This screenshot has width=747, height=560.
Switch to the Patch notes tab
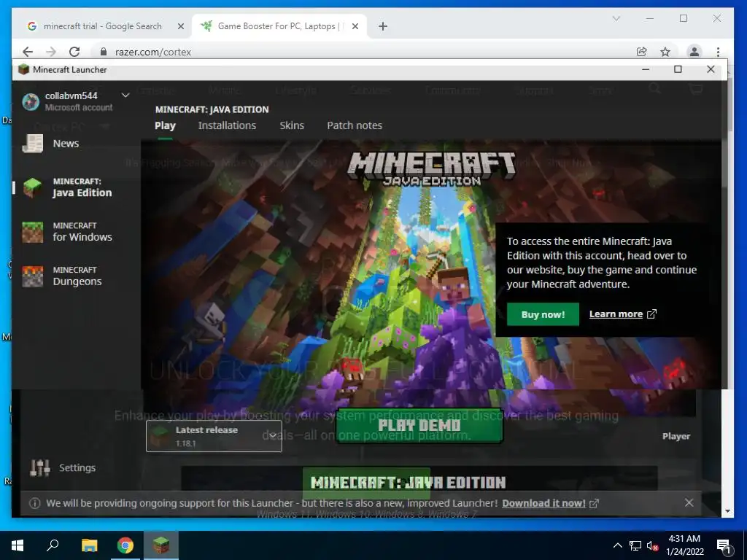355,125
